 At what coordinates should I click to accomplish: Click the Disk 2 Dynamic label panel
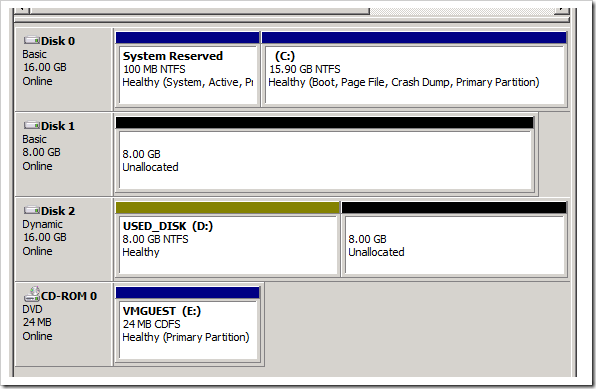[x=63, y=239]
